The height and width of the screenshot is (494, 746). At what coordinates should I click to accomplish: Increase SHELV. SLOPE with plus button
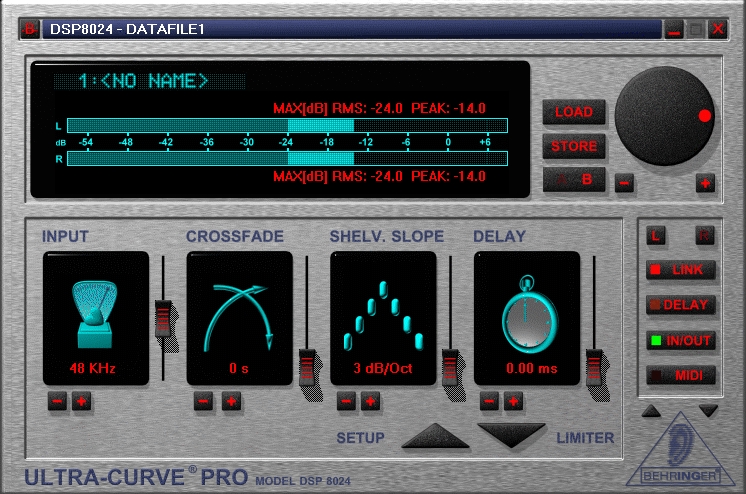pyautogui.click(x=370, y=402)
